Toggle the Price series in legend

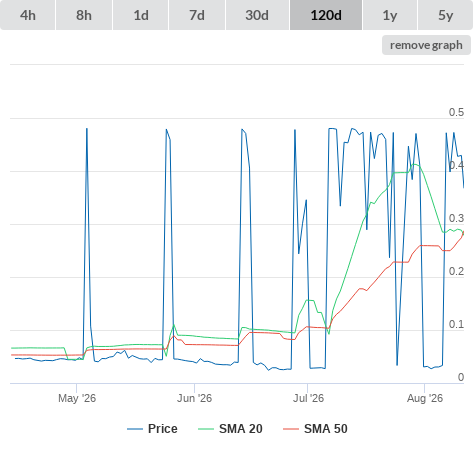pos(163,429)
